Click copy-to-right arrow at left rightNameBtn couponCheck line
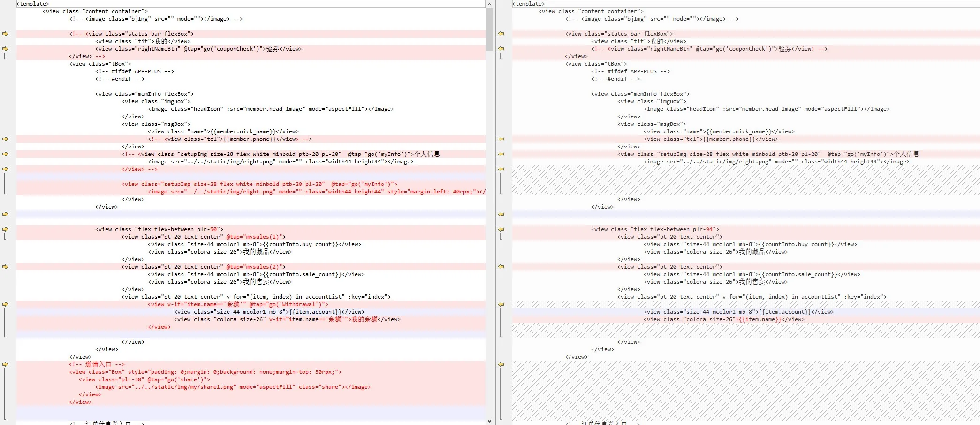The width and height of the screenshot is (980, 425). (x=5, y=49)
